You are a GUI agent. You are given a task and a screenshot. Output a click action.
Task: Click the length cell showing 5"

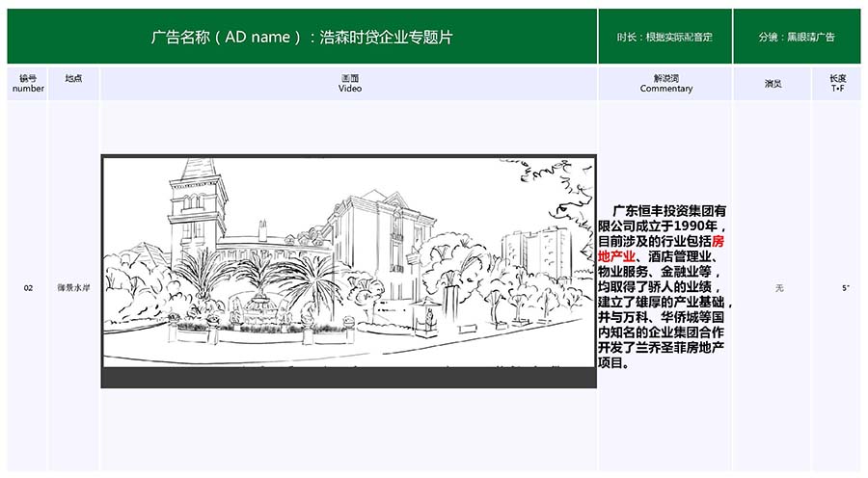point(846,288)
